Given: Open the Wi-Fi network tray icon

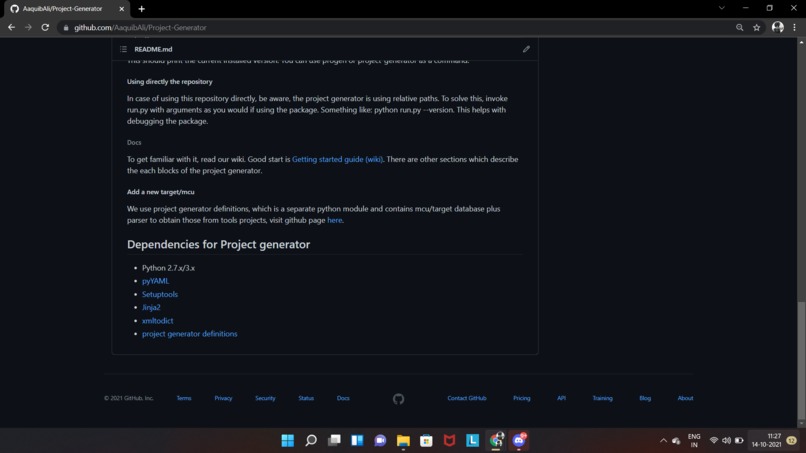Looking at the screenshot, I should 713,441.
